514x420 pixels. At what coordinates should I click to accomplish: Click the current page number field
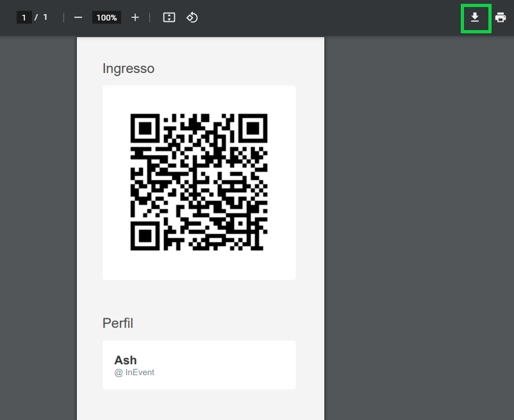(x=24, y=17)
